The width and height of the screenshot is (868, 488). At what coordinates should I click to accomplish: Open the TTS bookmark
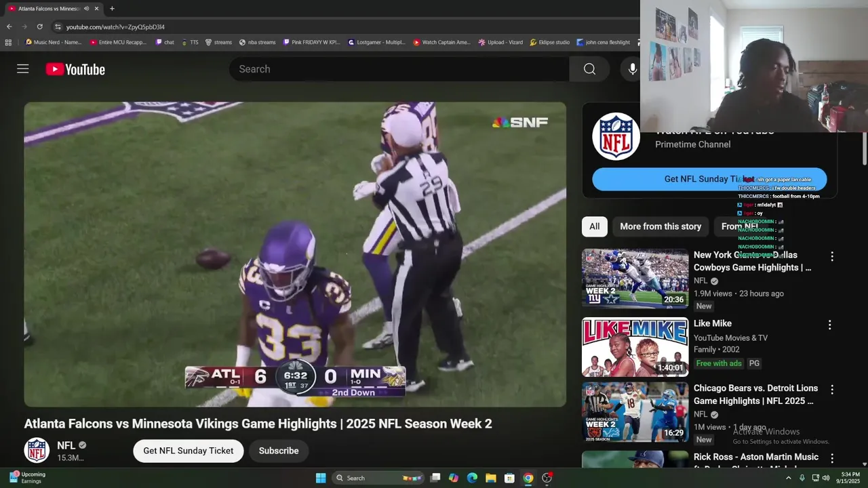click(x=190, y=42)
